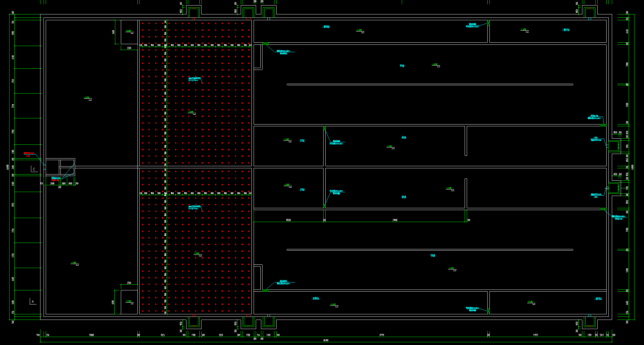Pick the elevation marker in the upper-left large room

tap(88, 98)
